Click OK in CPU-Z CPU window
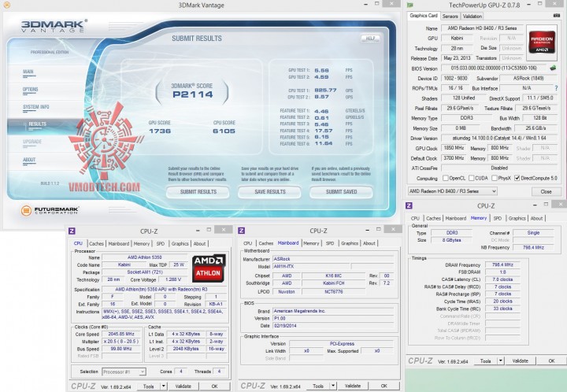The image size is (567, 392). click(214, 386)
